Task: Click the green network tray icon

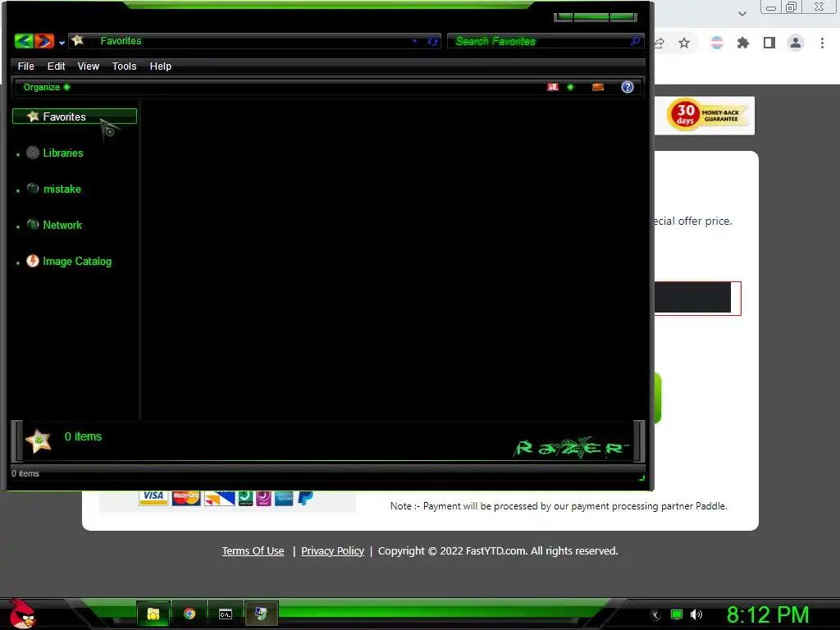Action: pos(677,615)
